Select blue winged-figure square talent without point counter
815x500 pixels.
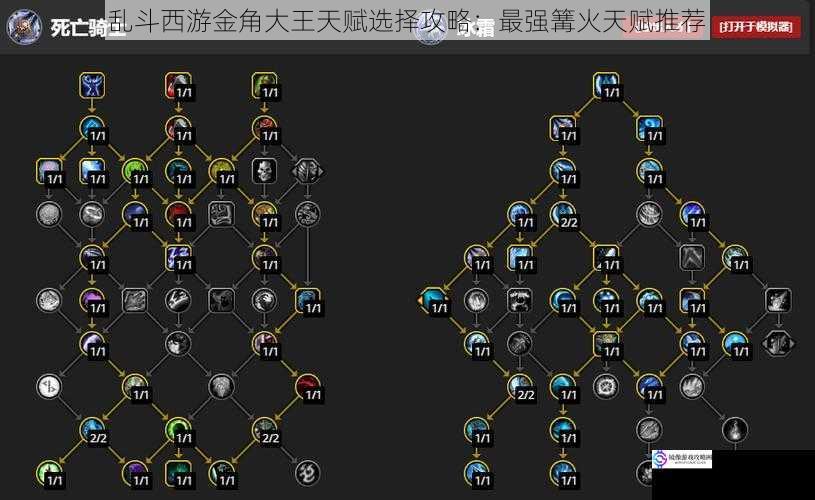(x=92, y=85)
